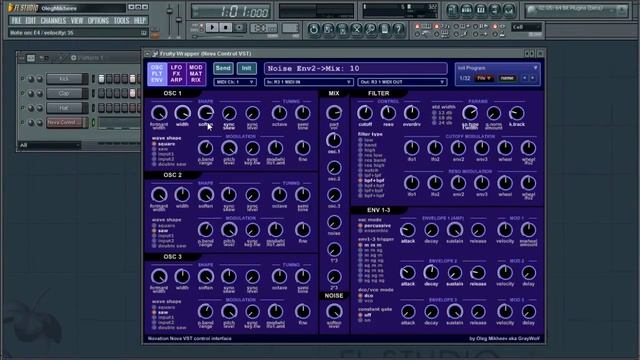Select the MOD MAT RIX page tab
The width and height of the screenshot is (640, 360).
point(196,74)
